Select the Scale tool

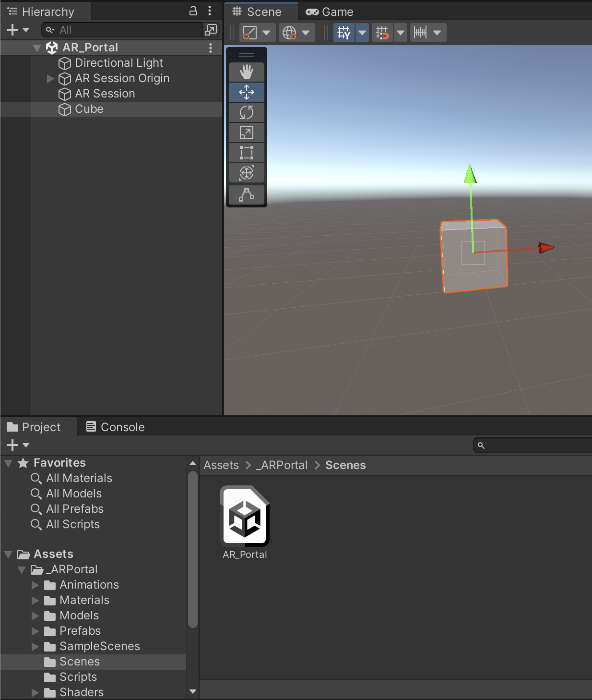(247, 133)
